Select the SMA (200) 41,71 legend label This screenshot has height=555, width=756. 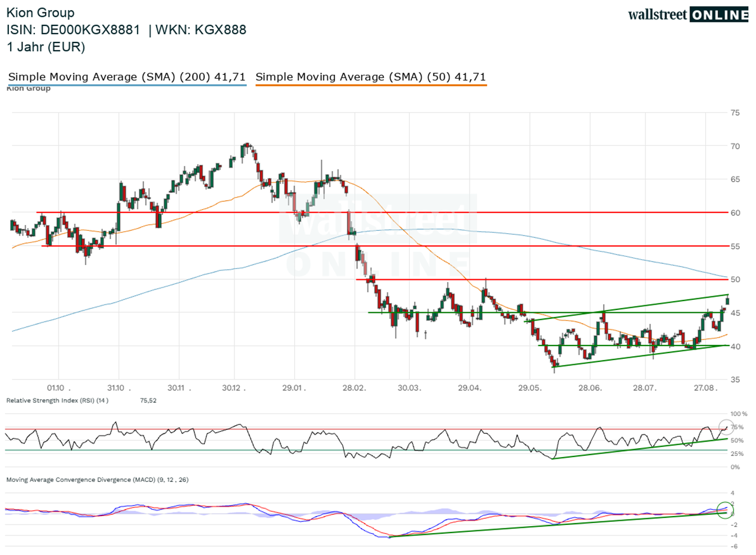pyautogui.click(x=127, y=77)
